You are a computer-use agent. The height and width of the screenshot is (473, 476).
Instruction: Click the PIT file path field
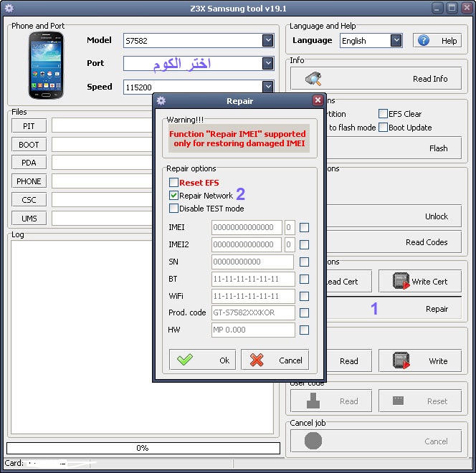click(102, 125)
